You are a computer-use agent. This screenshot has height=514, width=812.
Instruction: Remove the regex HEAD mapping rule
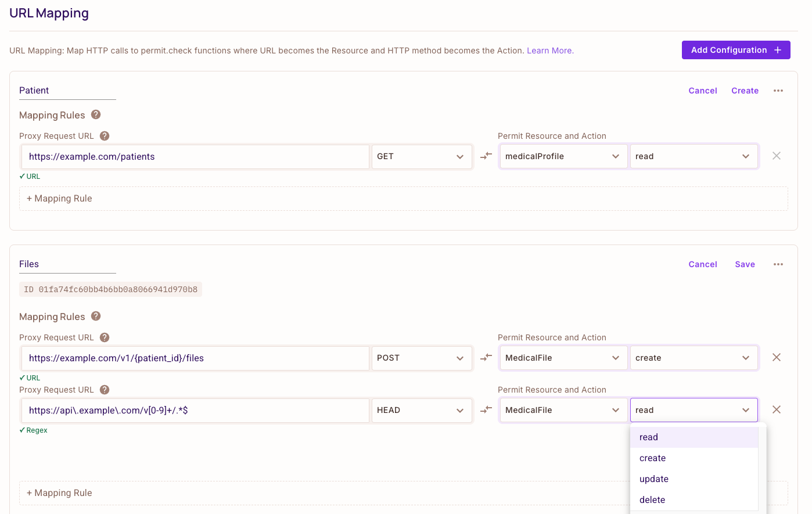pyautogui.click(x=777, y=409)
